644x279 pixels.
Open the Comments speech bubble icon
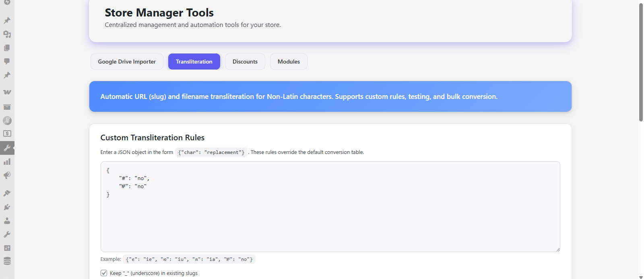7,62
